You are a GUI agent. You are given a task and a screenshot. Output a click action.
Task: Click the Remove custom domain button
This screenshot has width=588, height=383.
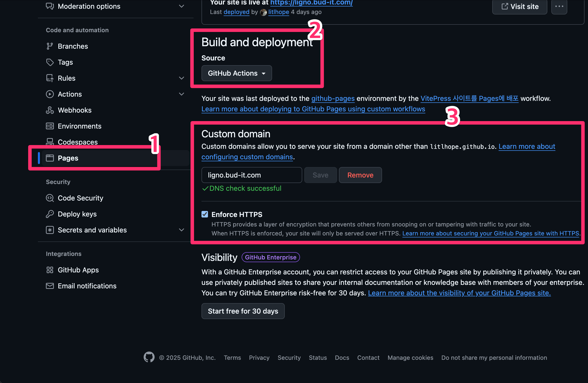[x=360, y=175]
